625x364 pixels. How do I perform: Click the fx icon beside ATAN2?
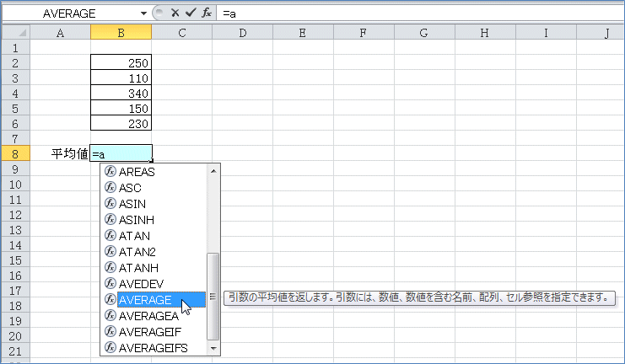click(x=110, y=251)
